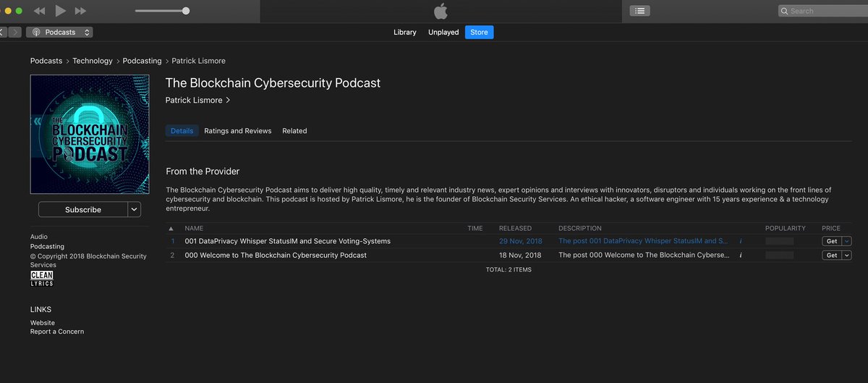Show info icon for episode 000 description

click(x=741, y=255)
